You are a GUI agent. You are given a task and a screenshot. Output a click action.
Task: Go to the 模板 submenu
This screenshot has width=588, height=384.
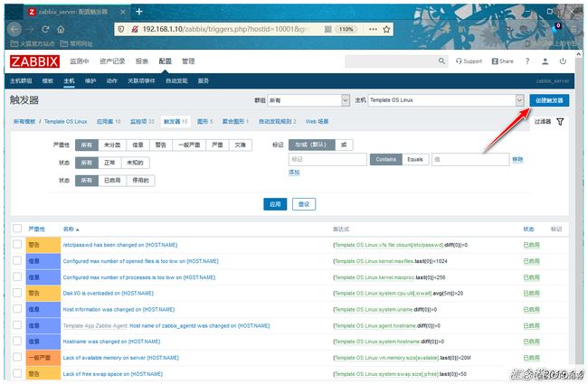[48, 81]
